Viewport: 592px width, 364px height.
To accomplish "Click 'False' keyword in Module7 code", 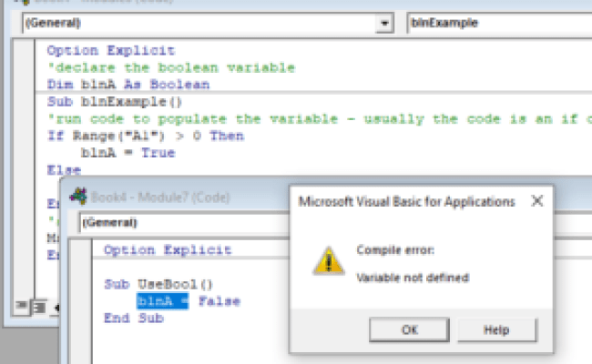I will point(219,301).
